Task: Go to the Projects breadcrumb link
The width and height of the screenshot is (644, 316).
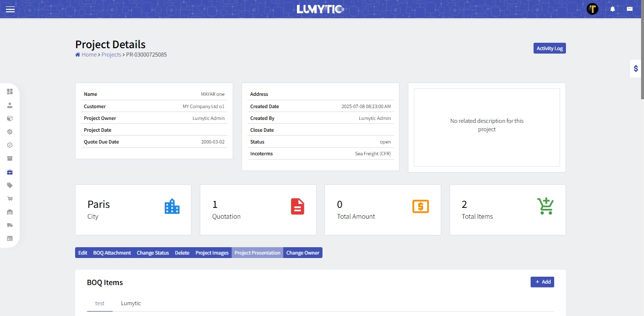Action: [x=111, y=55]
